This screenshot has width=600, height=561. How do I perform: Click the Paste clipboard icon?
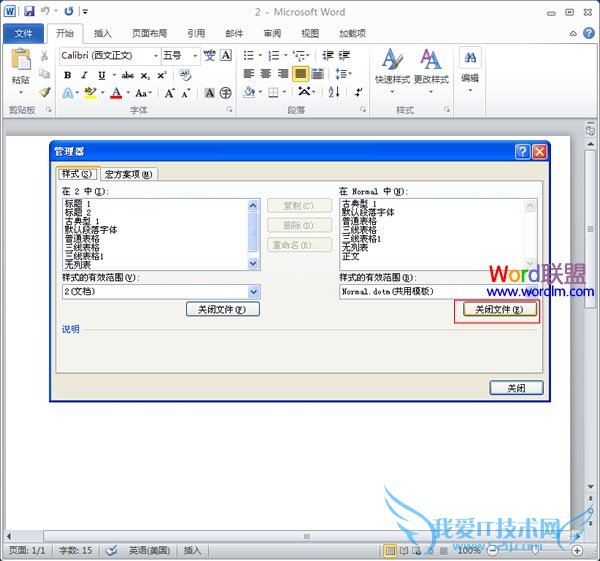(21, 60)
